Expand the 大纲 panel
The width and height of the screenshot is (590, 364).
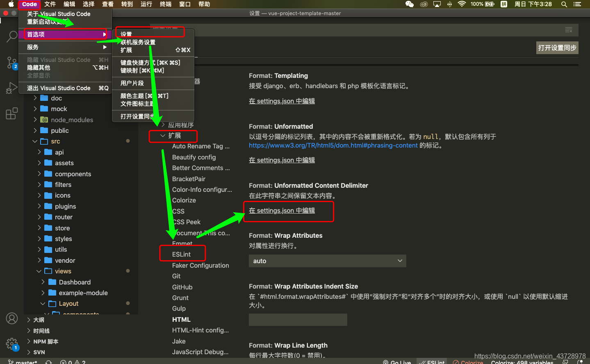pos(29,320)
